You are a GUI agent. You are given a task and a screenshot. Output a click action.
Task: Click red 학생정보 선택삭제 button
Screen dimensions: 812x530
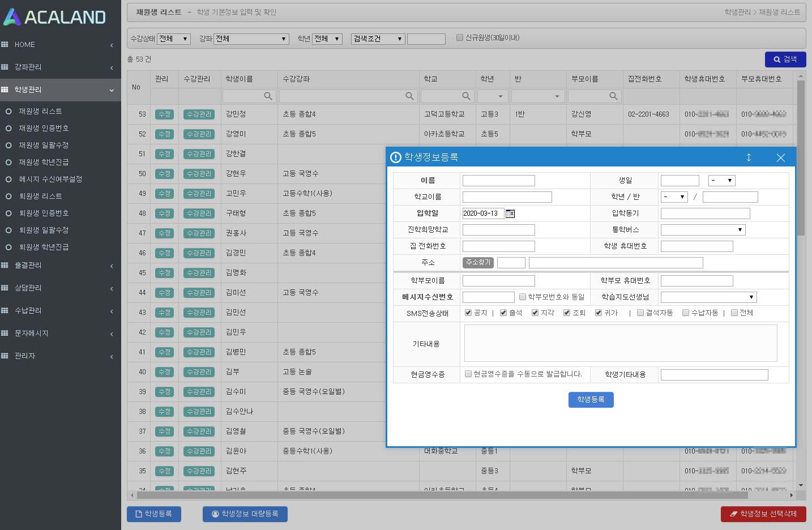(x=763, y=514)
